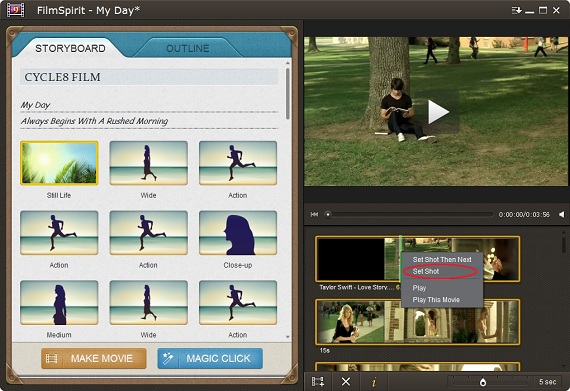Mute audio with the speaker icon
This screenshot has height=391, width=570.
tap(562, 214)
